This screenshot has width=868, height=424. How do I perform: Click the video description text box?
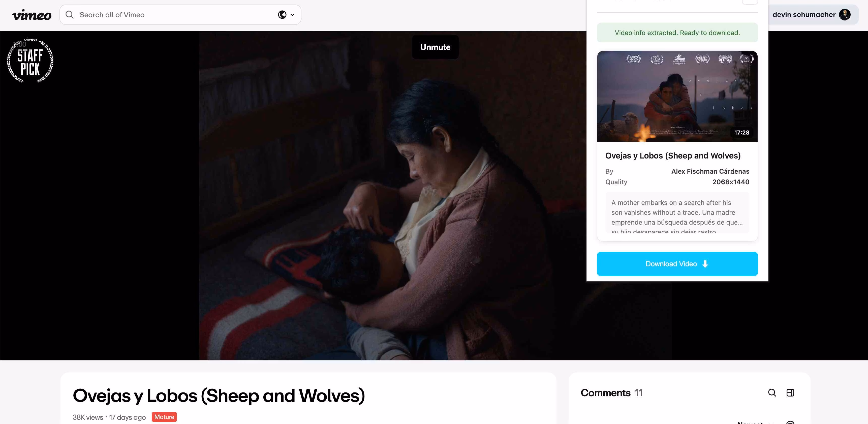[x=677, y=213]
